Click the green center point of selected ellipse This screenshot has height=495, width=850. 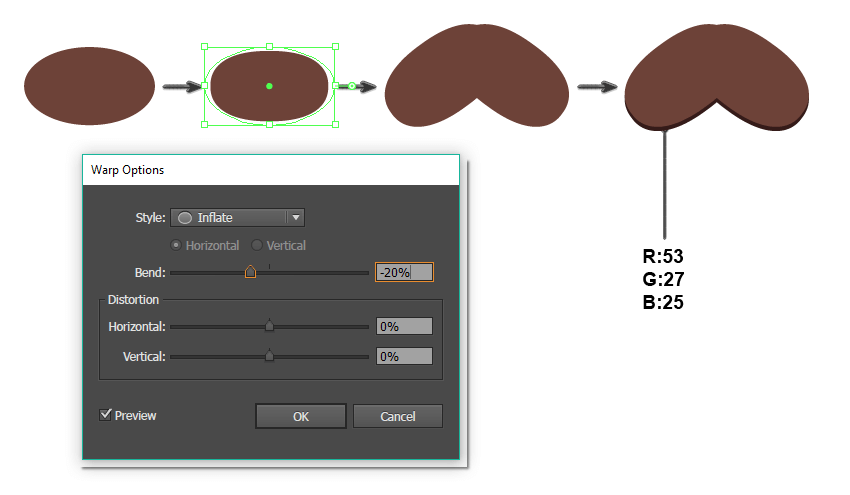(x=269, y=86)
